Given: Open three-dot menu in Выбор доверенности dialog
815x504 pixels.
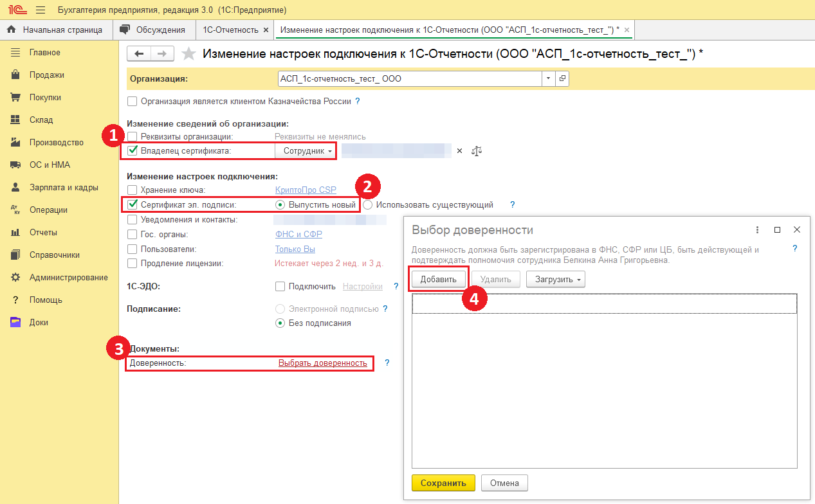Looking at the screenshot, I should 758,230.
